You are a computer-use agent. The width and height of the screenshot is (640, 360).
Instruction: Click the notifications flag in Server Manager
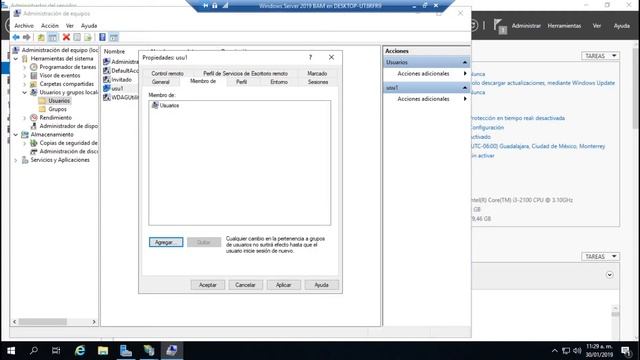(x=500, y=26)
